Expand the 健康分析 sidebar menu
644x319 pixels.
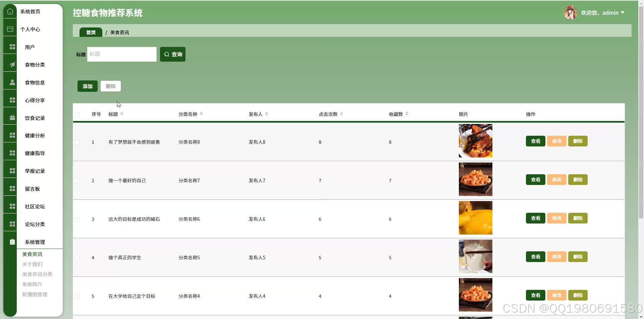pyautogui.click(x=35, y=135)
